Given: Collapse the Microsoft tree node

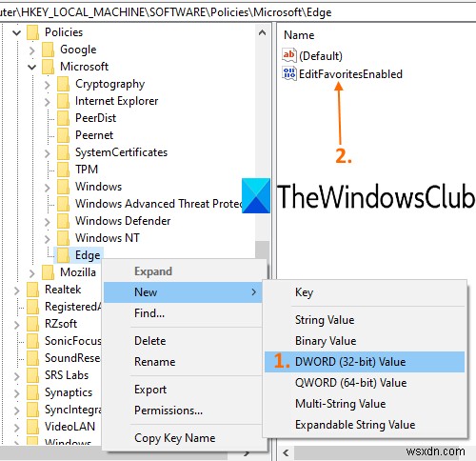Looking at the screenshot, I should click(32, 68).
